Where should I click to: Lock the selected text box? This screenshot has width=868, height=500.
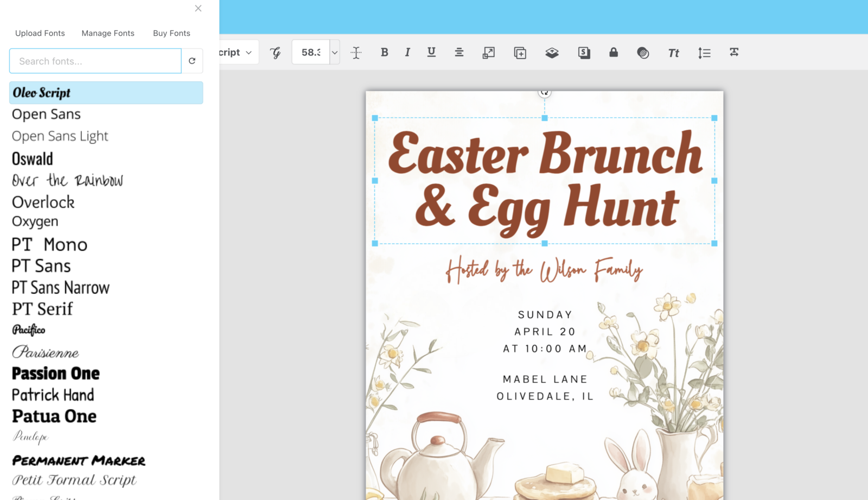click(613, 52)
